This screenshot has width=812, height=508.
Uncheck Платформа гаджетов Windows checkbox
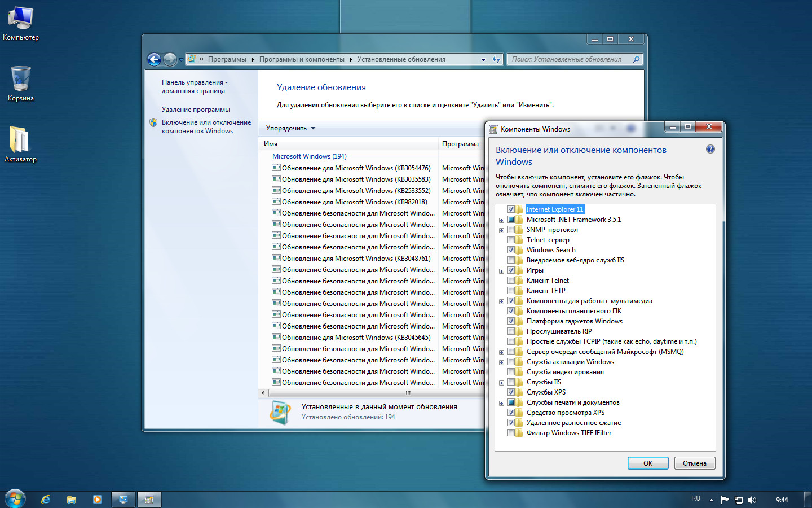(x=511, y=321)
